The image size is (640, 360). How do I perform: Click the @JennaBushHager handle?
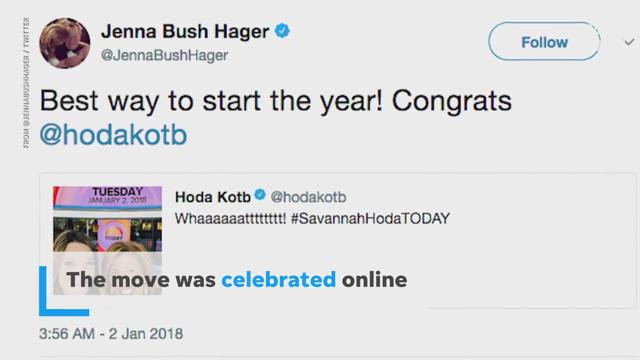[x=164, y=56]
